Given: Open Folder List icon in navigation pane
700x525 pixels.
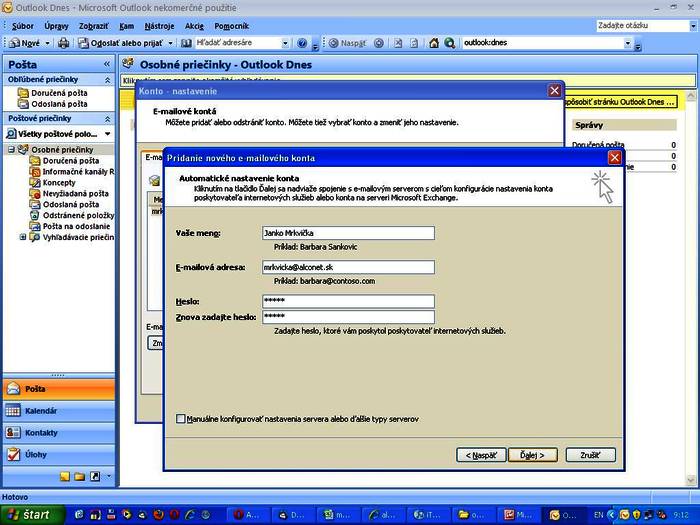Looking at the screenshot, I should [x=80, y=476].
